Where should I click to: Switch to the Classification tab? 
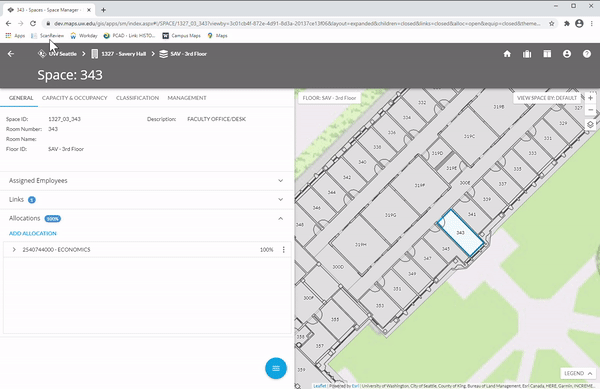pyautogui.click(x=137, y=98)
